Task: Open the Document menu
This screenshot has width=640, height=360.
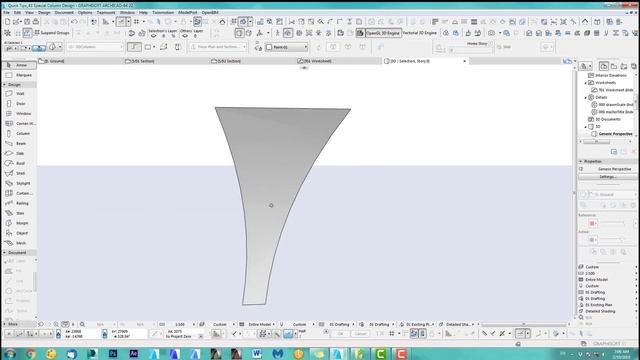Action: click(64, 13)
